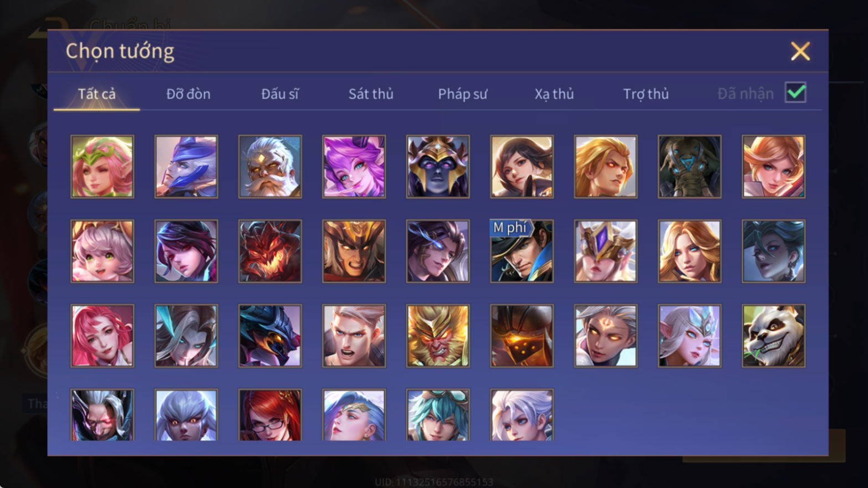868x488 pixels.
Task: Select the teal-haired hero with goggles
Action: pyautogui.click(x=438, y=415)
